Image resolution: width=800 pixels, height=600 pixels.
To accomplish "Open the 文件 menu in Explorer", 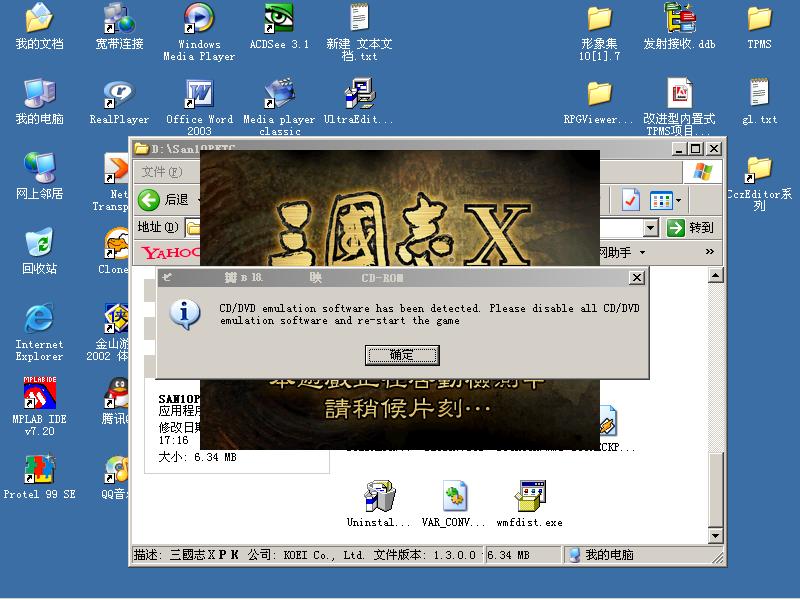I will point(154,172).
